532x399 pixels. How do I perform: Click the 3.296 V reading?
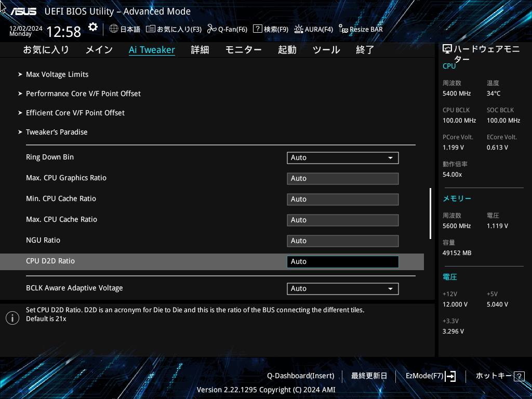click(453, 331)
